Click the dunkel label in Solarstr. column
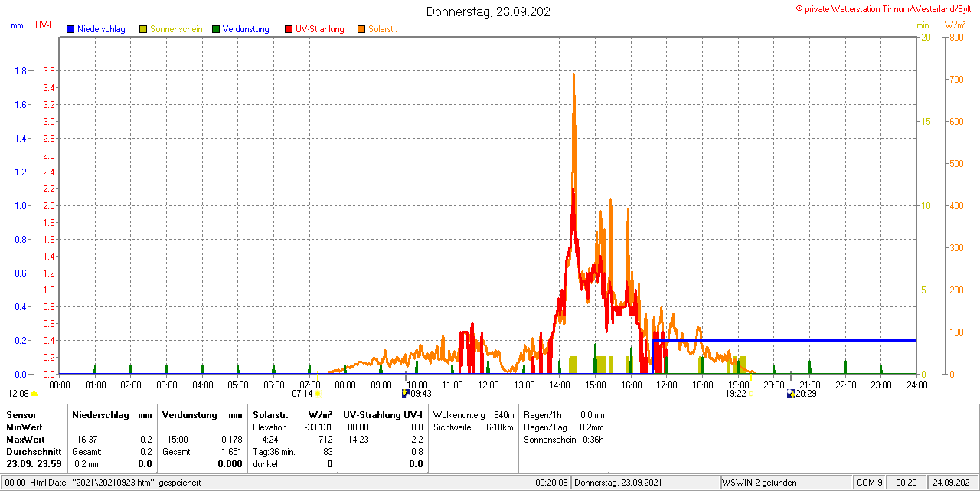 pos(266,464)
